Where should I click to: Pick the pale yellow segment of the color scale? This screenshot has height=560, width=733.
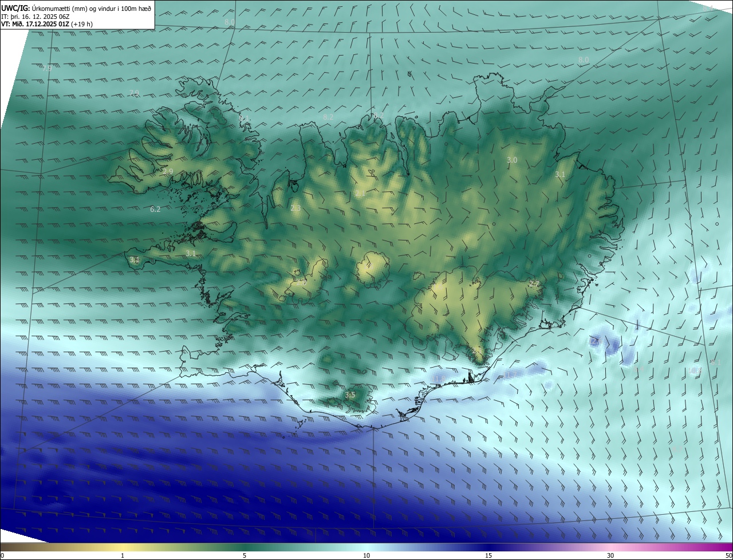click(123, 547)
